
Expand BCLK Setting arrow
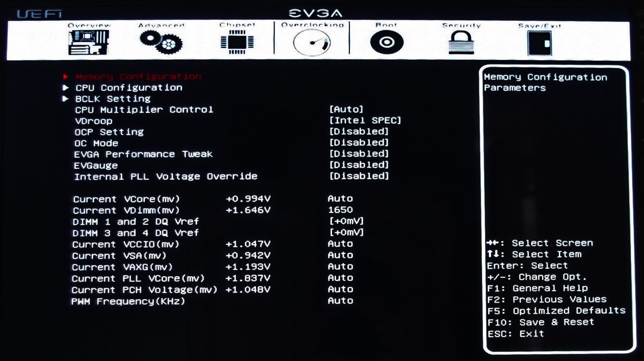pyautogui.click(x=65, y=99)
